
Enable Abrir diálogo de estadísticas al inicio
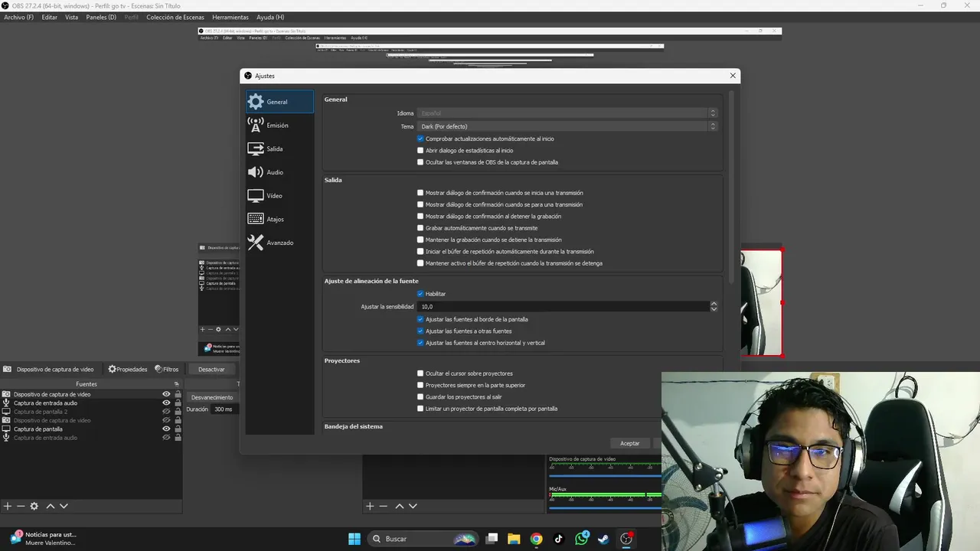[x=420, y=151]
